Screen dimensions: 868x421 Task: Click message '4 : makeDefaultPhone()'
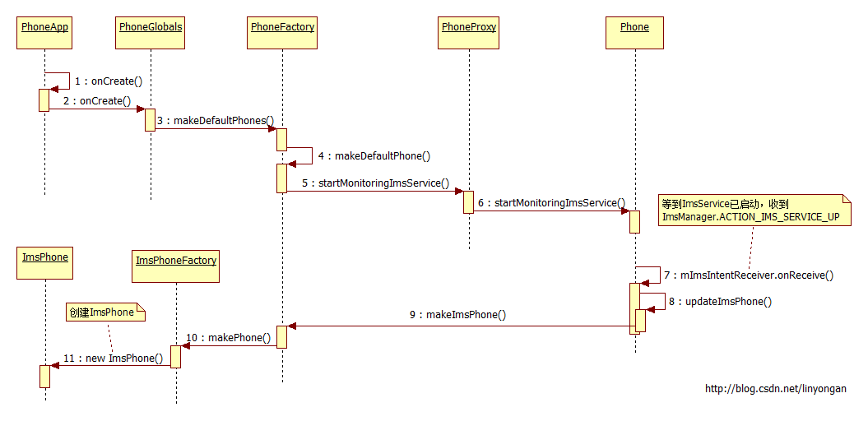click(x=374, y=156)
